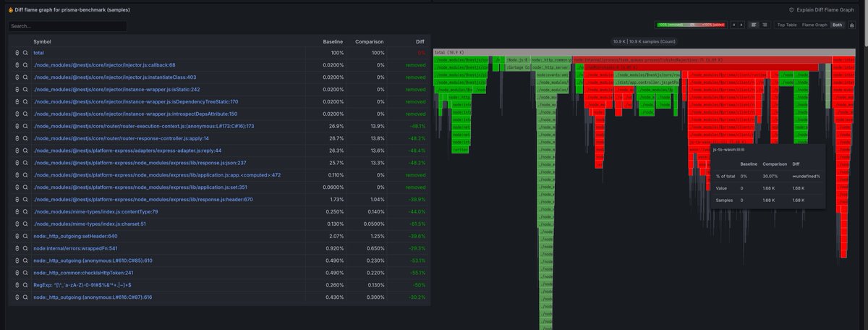The height and width of the screenshot is (330, 868).
Task: Click the shield icon beside Explain Diff Flame Graph
Action: pyautogui.click(x=791, y=10)
